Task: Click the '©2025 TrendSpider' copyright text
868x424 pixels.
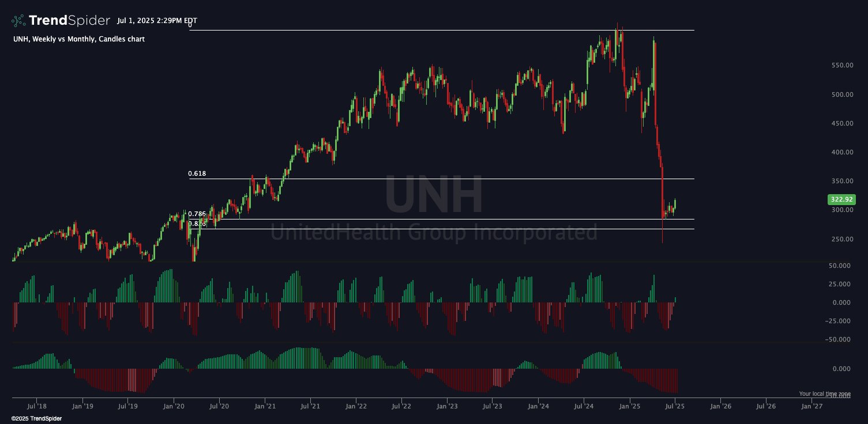Action: point(36,419)
